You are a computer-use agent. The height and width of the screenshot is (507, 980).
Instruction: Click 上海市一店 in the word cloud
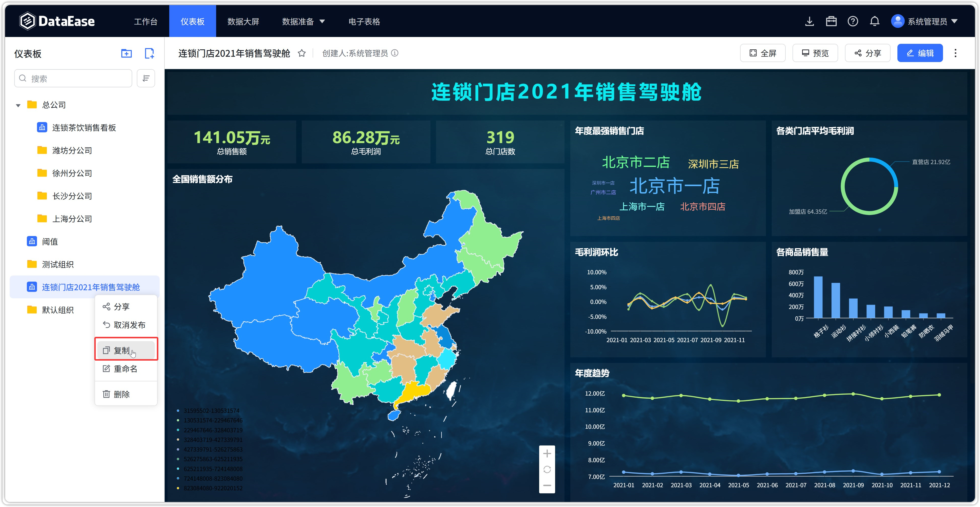tap(642, 207)
